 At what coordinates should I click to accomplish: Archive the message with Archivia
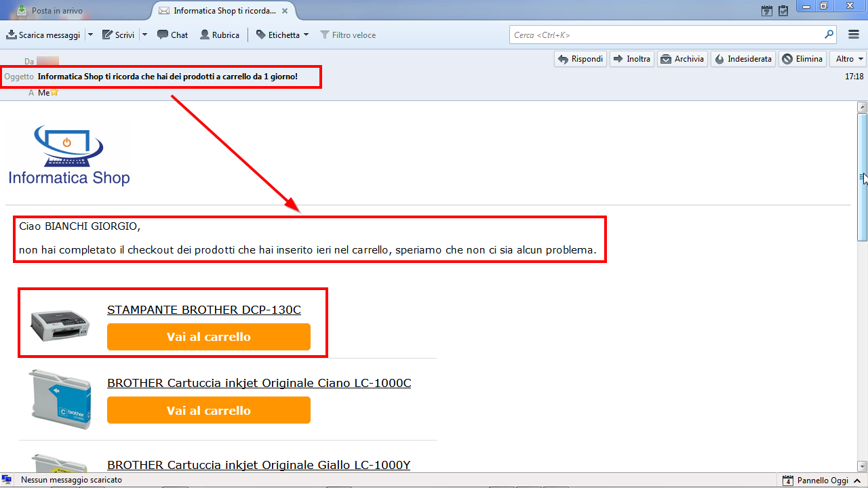pyautogui.click(x=682, y=59)
